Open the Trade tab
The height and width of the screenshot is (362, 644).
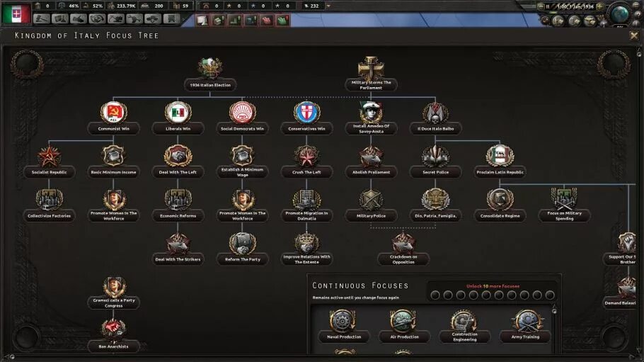pos(98,18)
